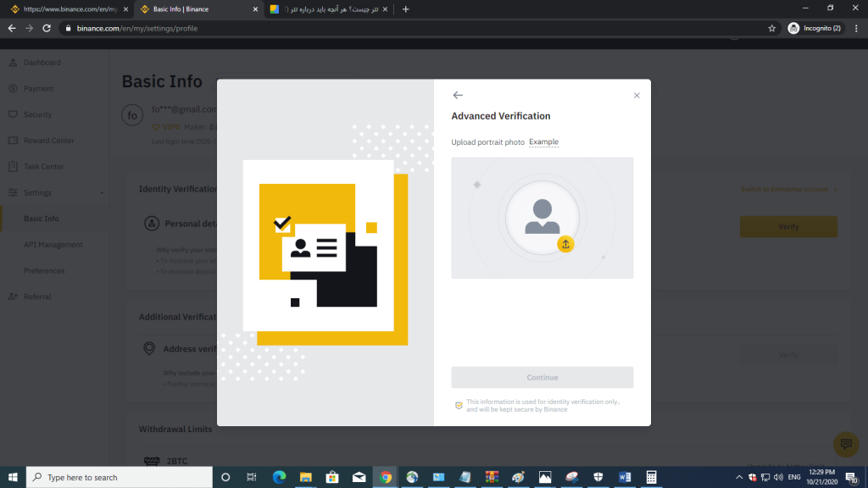
Task: Bookmark this page with the star icon
Action: coord(771,28)
